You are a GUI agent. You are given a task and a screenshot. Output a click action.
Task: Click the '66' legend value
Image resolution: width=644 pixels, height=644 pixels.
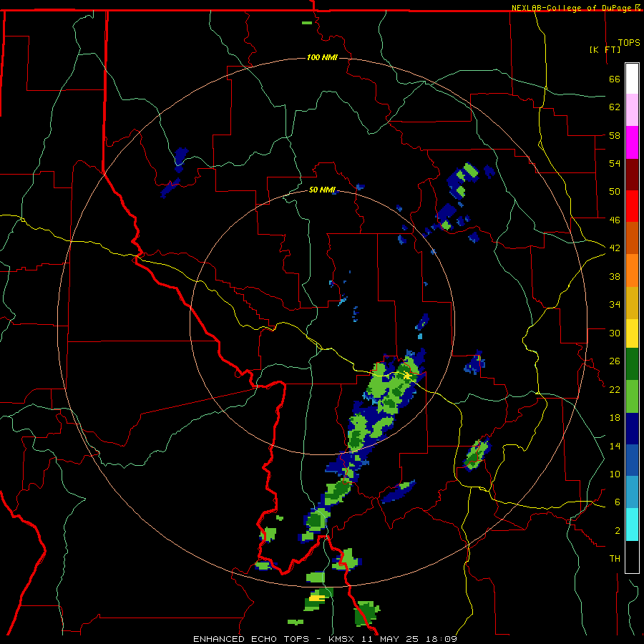click(x=615, y=79)
